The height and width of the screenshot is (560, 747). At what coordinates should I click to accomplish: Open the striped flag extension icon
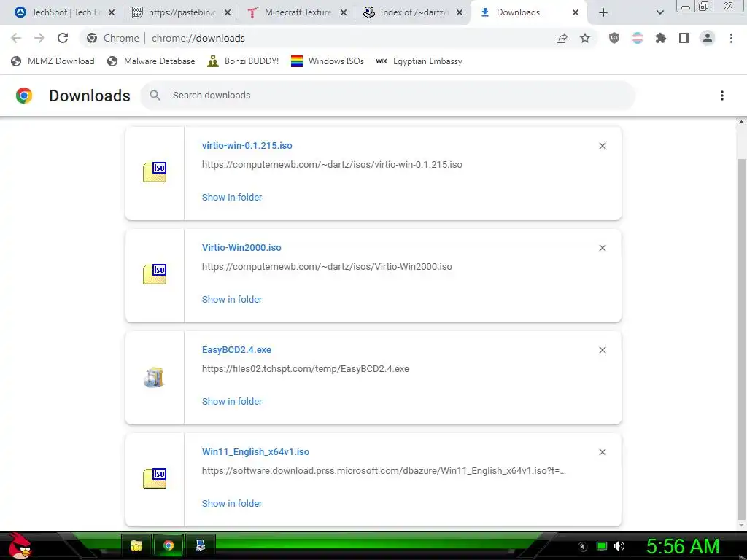(638, 38)
